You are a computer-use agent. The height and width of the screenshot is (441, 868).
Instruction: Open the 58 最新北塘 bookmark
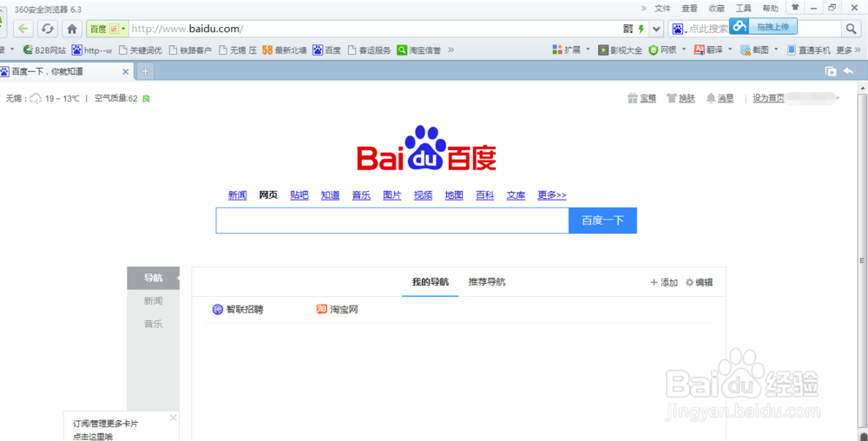coord(285,50)
